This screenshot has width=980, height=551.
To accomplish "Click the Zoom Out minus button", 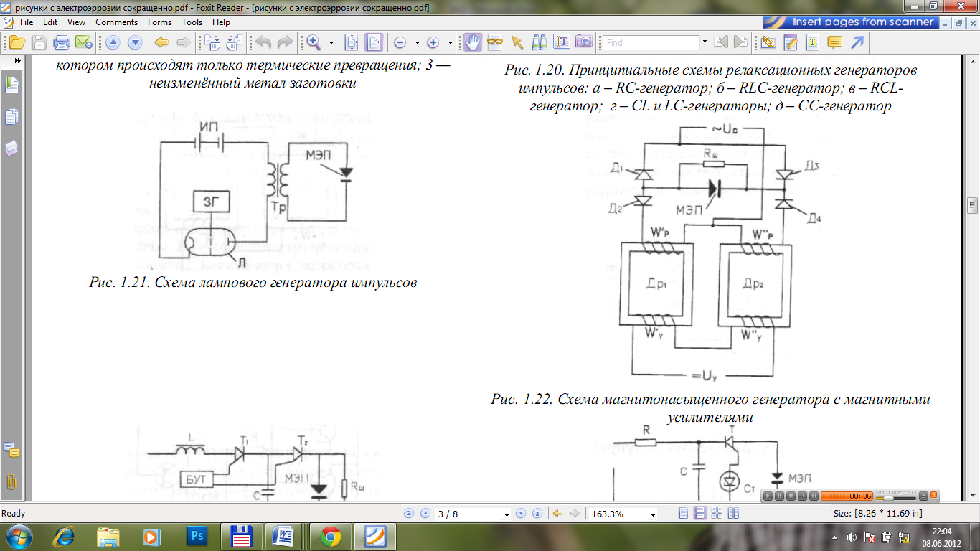I will click(400, 42).
